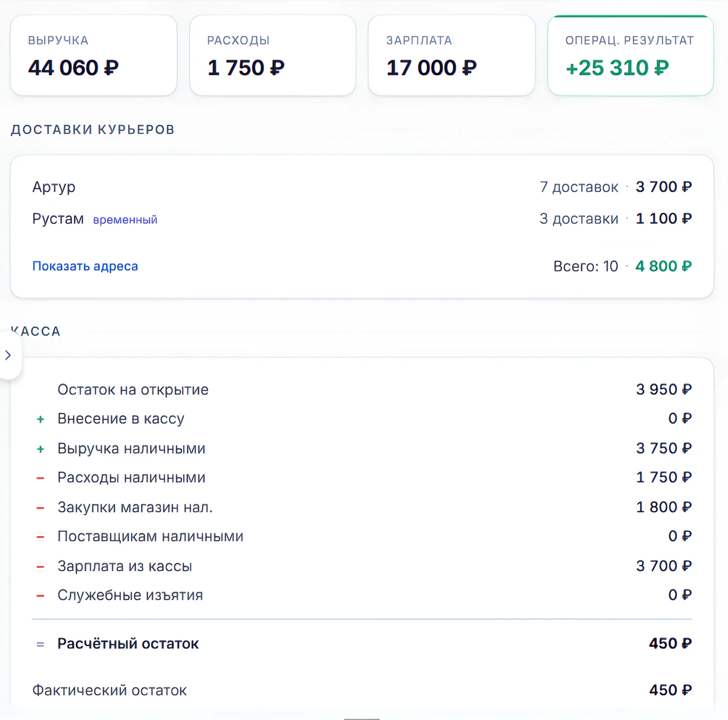
Task: Open the Показать адреса link
Action: click(x=85, y=266)
